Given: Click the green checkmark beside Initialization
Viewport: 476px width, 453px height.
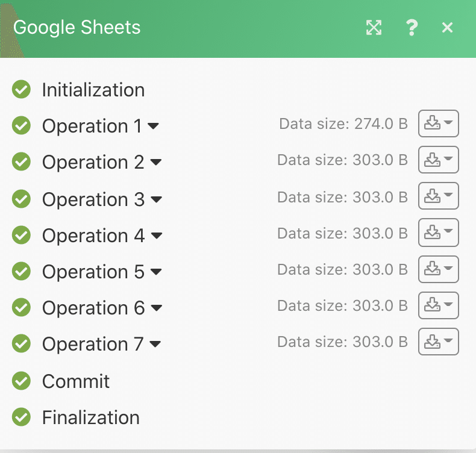Looking at the screenshot, I should (x=22, y=90).
